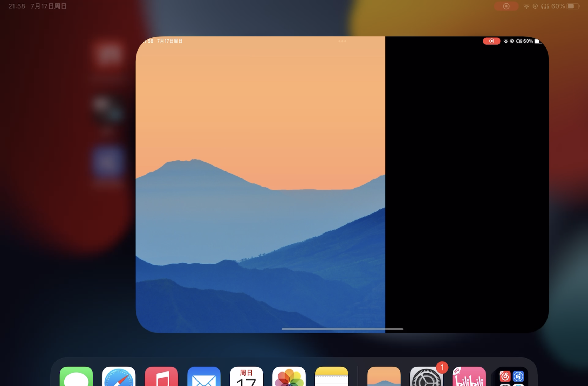This screenshot has height=386, width=588.
Task: Open the Notes app in dock
Action: click(x=331, y=377)
